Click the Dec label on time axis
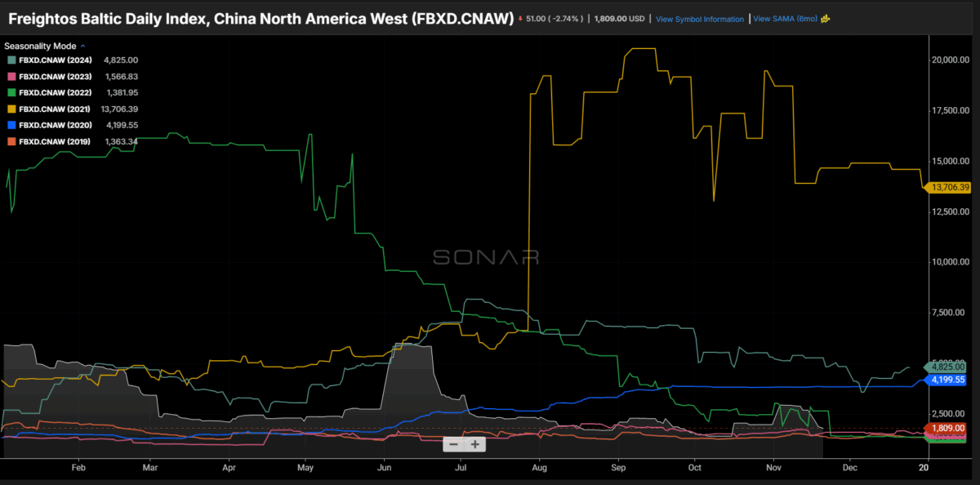980x485 pixels. click(x=851, y=469)
